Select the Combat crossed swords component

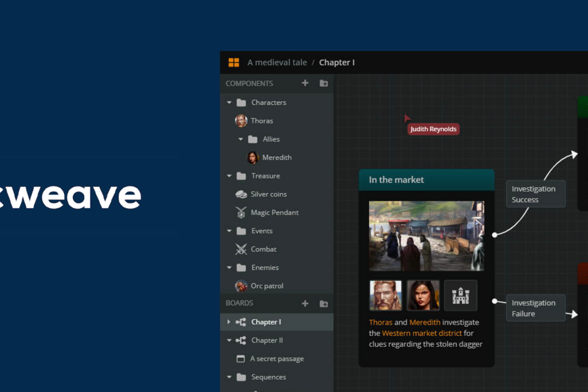[x=263, y=249]
